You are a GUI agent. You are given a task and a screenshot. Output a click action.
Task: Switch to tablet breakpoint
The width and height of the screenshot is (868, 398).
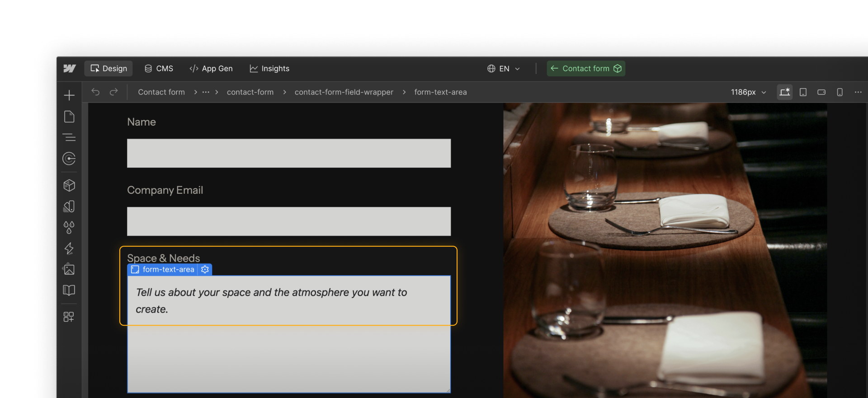point(803,92)
